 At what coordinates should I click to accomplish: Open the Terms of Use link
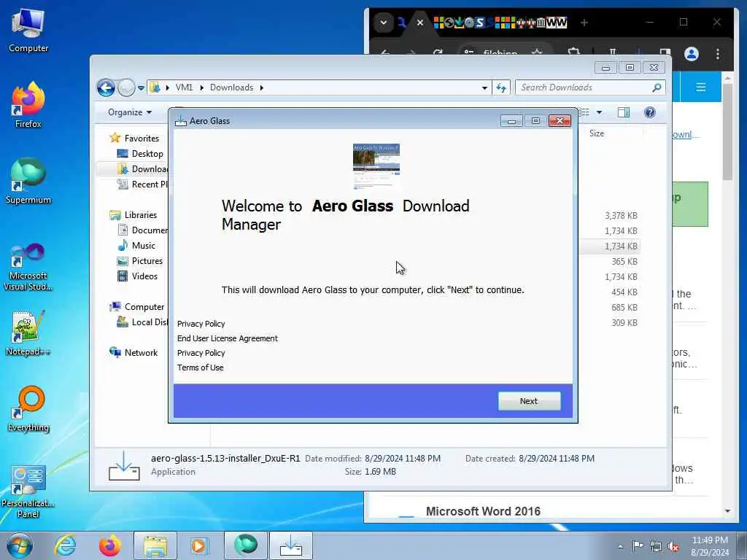pos(200,367)
